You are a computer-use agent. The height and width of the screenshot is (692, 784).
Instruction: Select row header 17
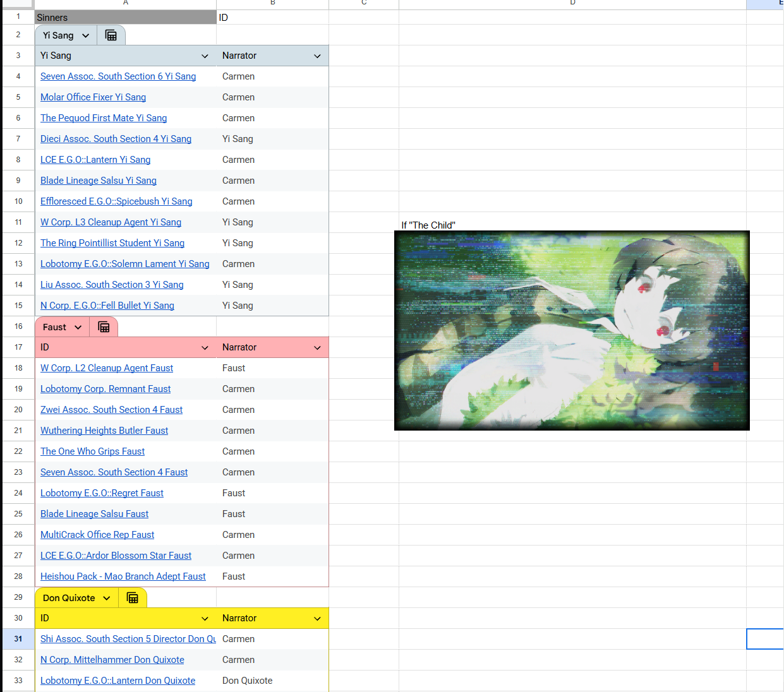tap(18, 347)
